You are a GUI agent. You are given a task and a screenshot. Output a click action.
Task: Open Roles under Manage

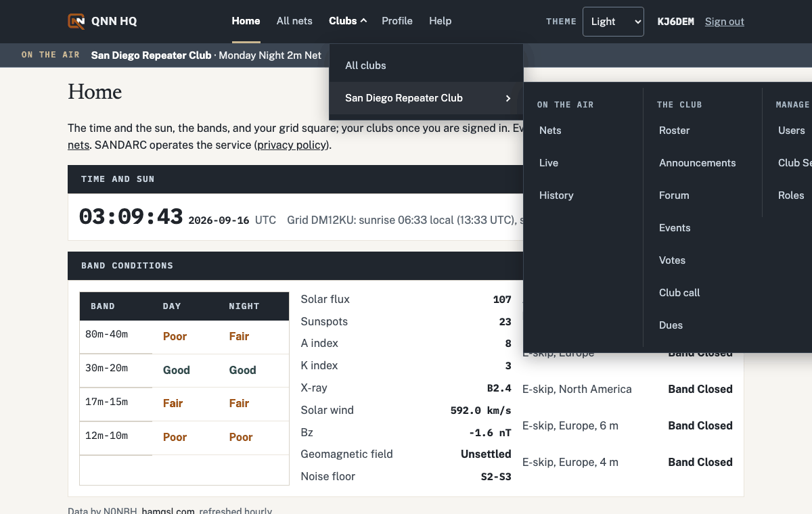pos(791,195)
